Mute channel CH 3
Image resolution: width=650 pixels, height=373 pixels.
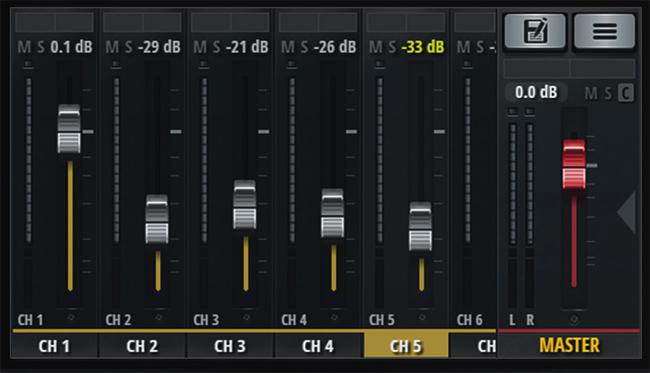(200, 47)
